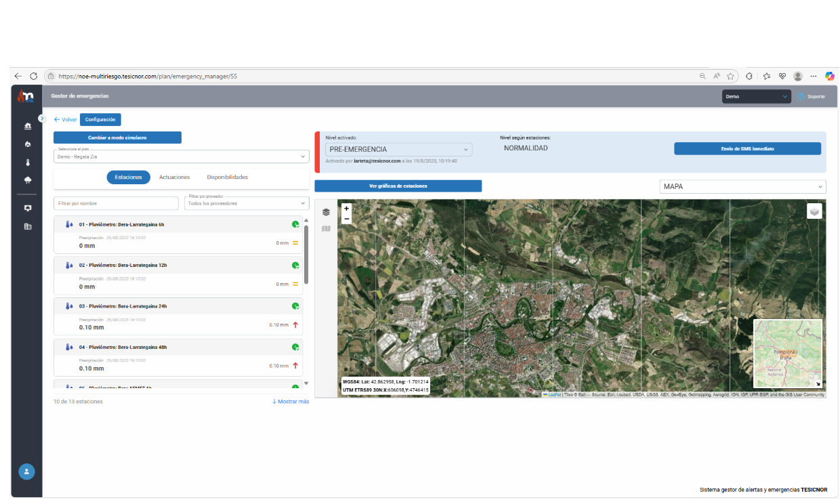Click the sidebar collapse arrow near Volver

[x=43, y=118]
